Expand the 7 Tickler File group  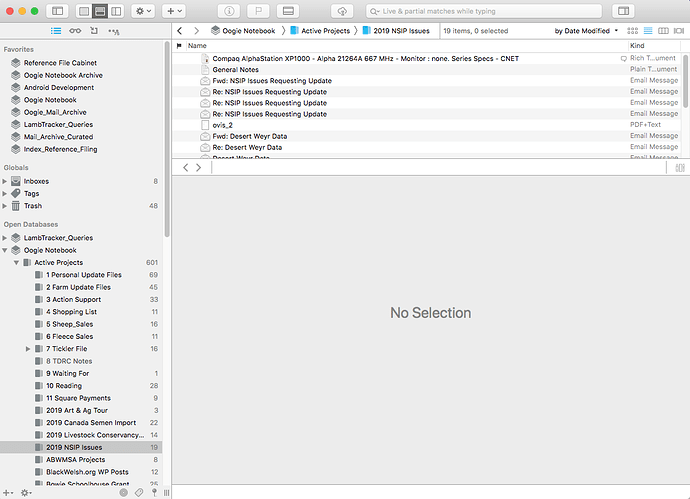(x=28, y=349)
